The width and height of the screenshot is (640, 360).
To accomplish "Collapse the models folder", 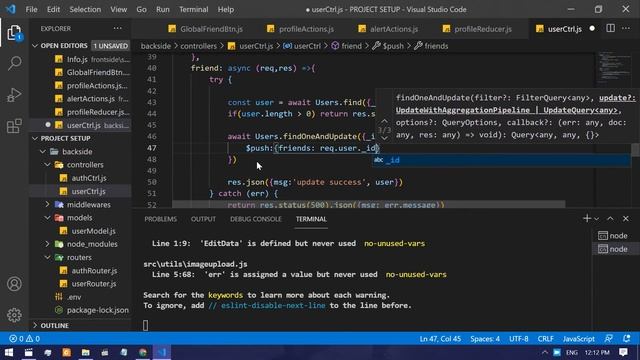I will click(47, 218).
